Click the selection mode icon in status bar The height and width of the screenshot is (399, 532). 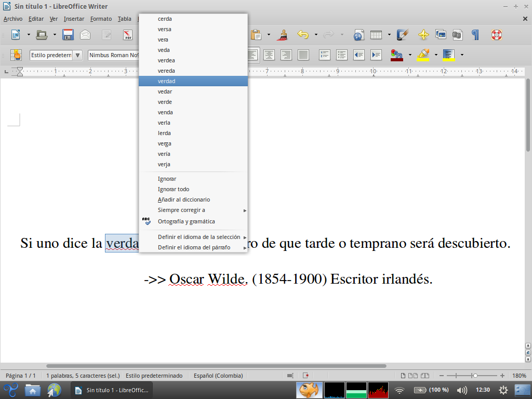290,376
